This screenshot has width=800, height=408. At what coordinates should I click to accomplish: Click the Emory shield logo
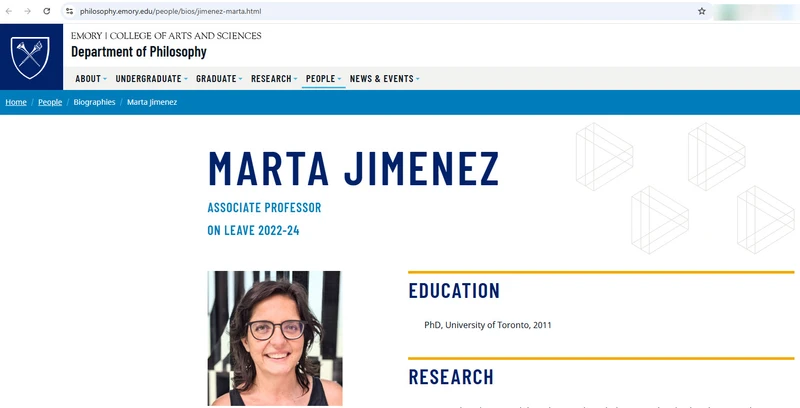[x=30, y=57]
